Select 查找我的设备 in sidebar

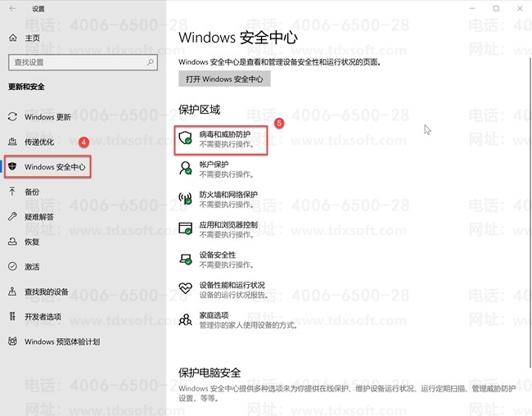click(x=46, y=292)
